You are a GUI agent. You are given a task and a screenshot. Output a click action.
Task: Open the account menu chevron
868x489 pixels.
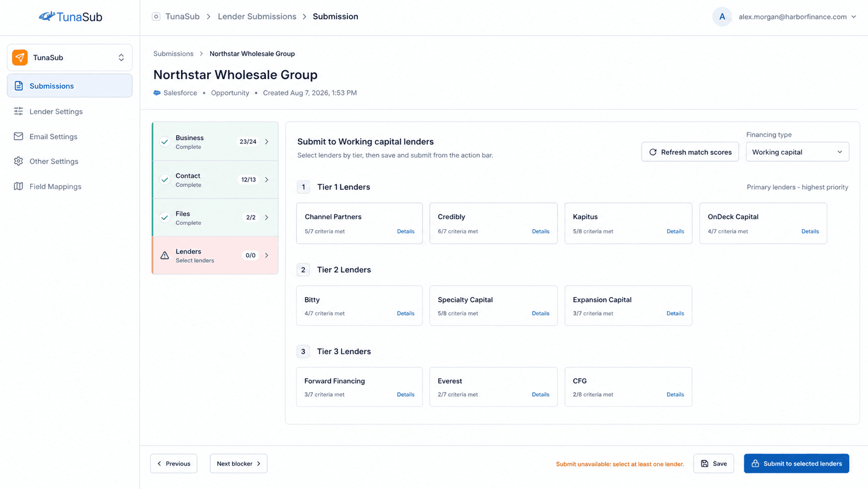(853, 17)
